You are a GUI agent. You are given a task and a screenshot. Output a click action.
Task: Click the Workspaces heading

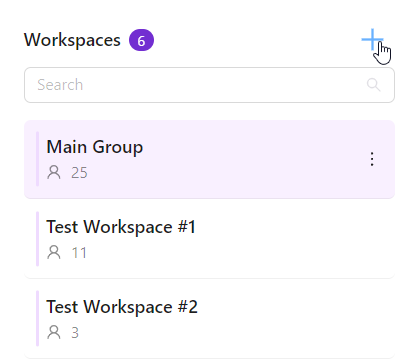pos(72,40)
